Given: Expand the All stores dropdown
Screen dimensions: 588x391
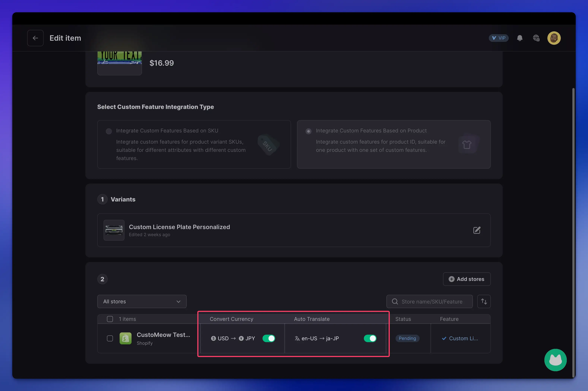Looking at the screenshot, I should [x=142, y=301].
